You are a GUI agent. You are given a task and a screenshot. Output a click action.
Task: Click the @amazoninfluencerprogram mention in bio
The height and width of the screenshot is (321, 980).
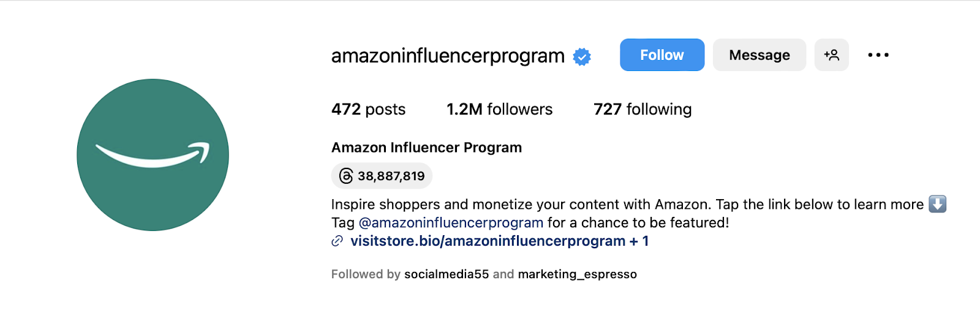[451, 222]
